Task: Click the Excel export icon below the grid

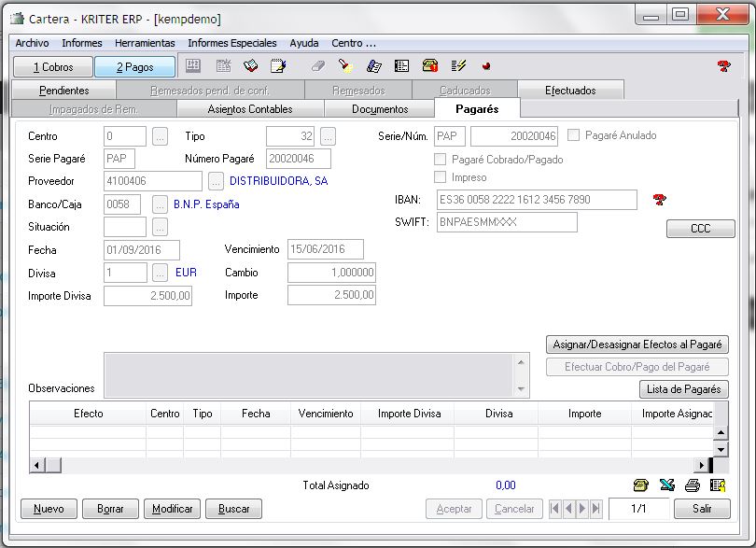Action: (667, 485)
